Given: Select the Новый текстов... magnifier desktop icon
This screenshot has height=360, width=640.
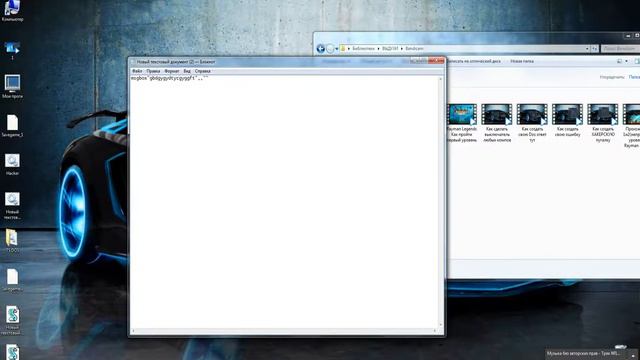Looking at the screenshot, I should (12, 206).
